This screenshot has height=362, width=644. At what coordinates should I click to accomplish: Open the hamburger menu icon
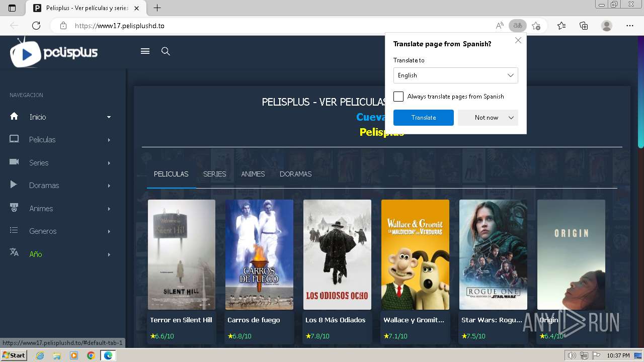tap(145, 51)
